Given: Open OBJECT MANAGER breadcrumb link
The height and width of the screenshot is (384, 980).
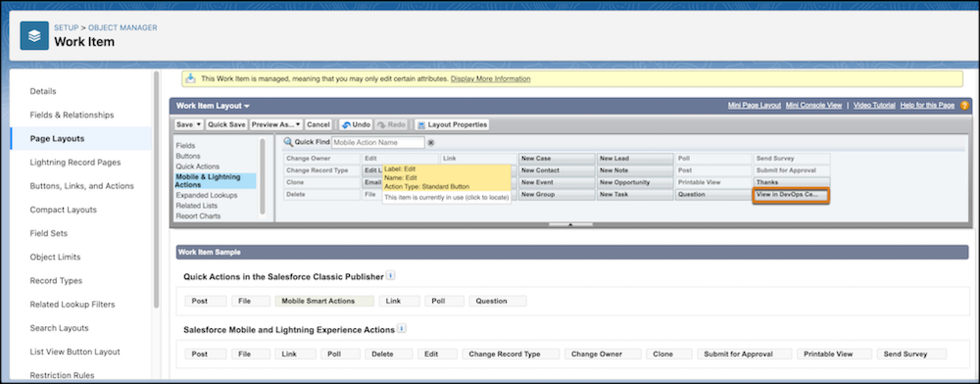Looking at the screenshot, I should pos(122,28).
